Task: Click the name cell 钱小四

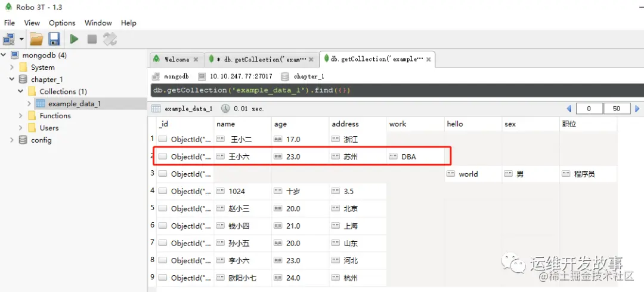Action: click(x=242, y=226)
